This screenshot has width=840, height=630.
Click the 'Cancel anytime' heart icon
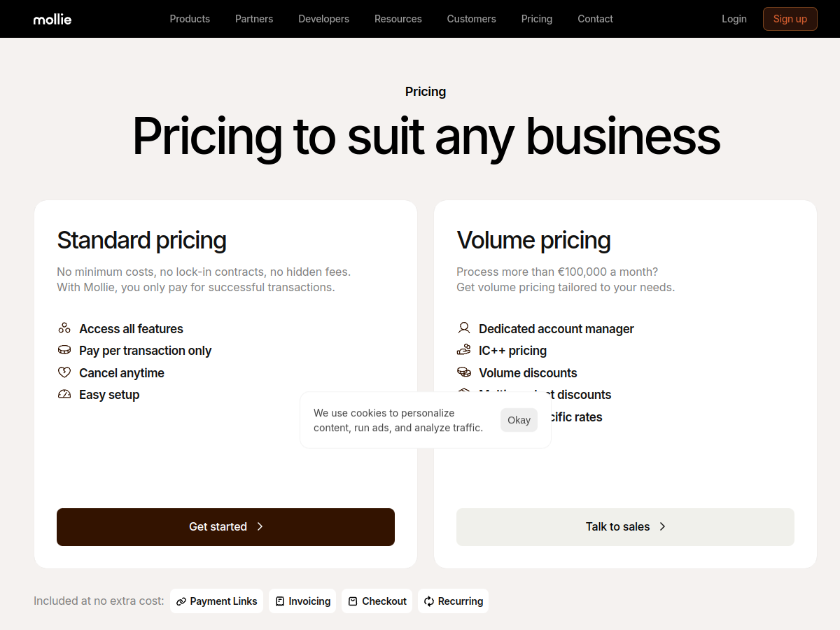pos(64,372)
